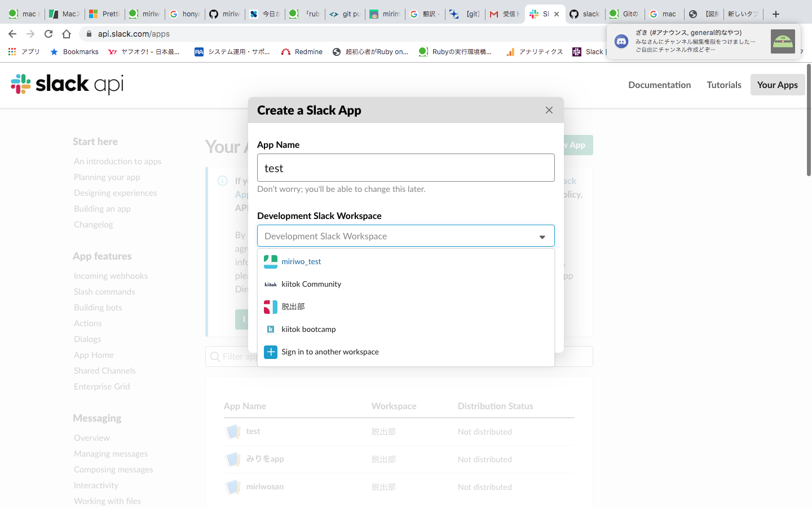Open the アナリティクス bookmark
This screenshot has height=508, width=812.
pyautogui.click(x=535, y=51)
